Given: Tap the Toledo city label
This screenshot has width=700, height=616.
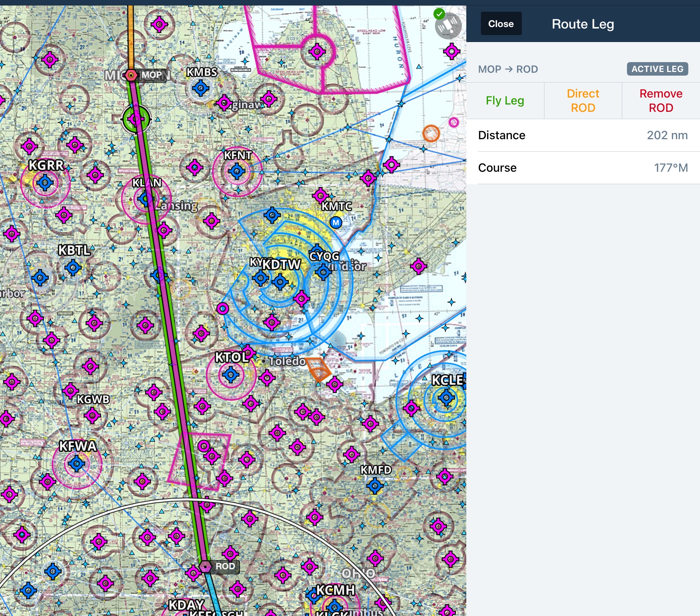Looking at the screenshot, I should (x=287, y=361).
